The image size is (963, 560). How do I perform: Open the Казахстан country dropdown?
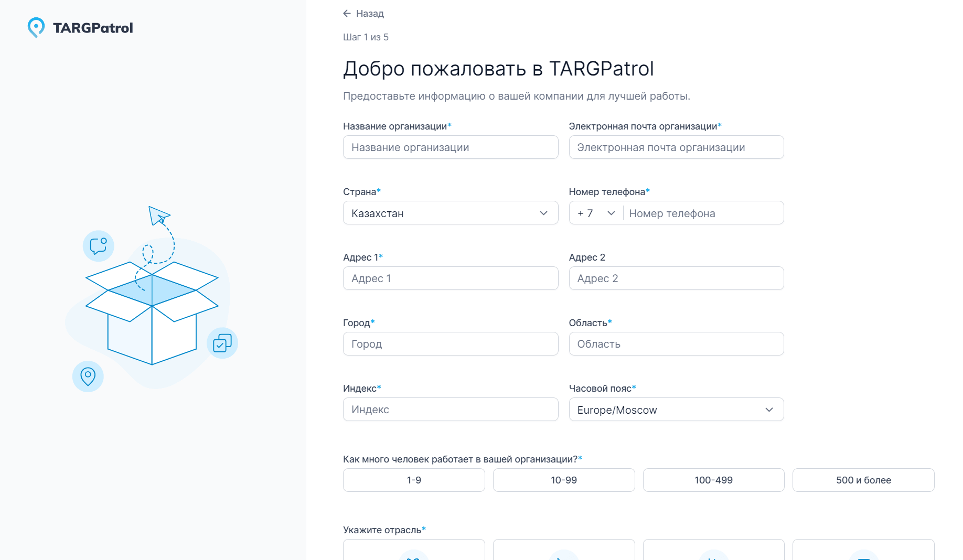450,213
